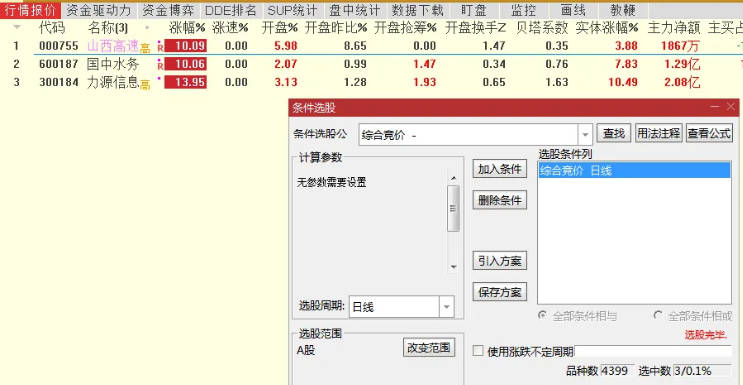Sort by the 贝塔系数 column header
This screenshot has height=385, width=743.
point(542,28)
